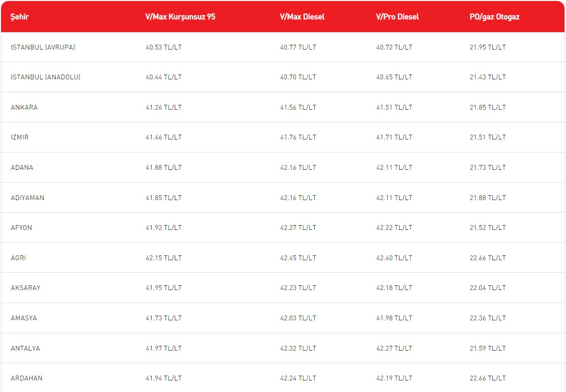Select the V/Max Kurşunsuz 95 column header
This screenshot has width=566, height=392.
pyautogui.click(x=180, y=17)
